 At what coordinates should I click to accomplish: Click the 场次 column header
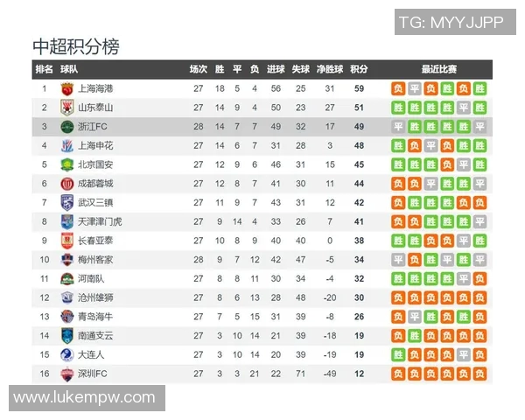[198, 69]
